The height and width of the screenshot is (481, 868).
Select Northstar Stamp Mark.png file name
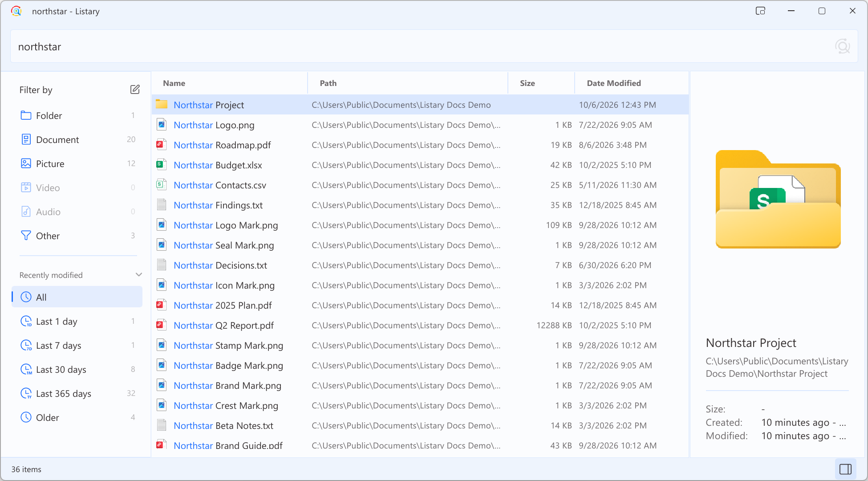228,346
